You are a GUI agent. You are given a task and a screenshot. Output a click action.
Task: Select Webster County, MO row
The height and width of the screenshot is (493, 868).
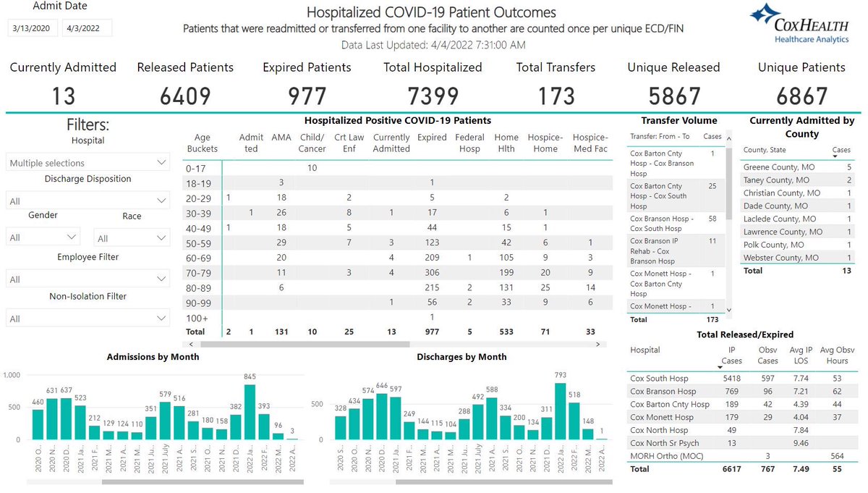pos(799,258)
